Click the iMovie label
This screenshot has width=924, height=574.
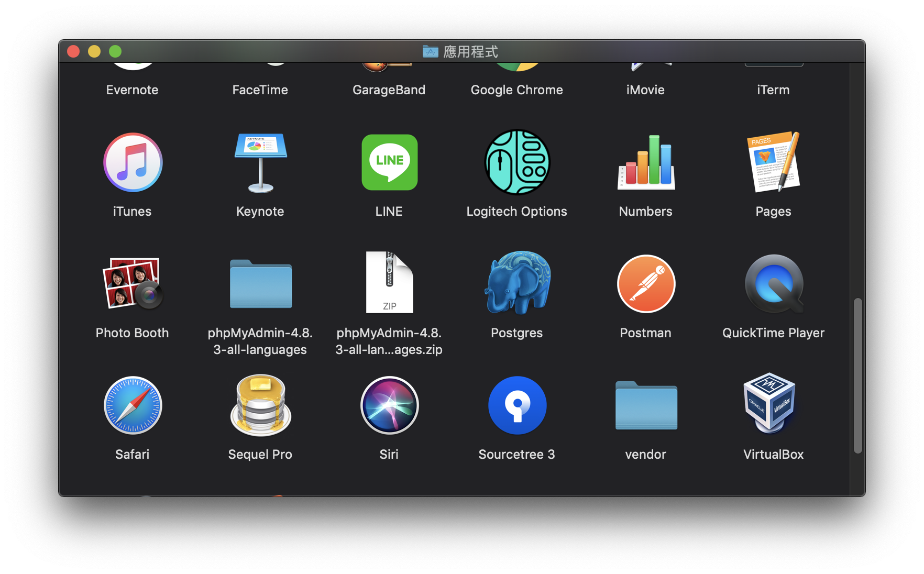645,90
